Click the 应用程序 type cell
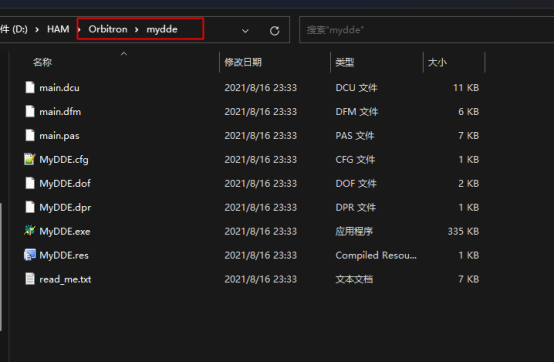 354,231
